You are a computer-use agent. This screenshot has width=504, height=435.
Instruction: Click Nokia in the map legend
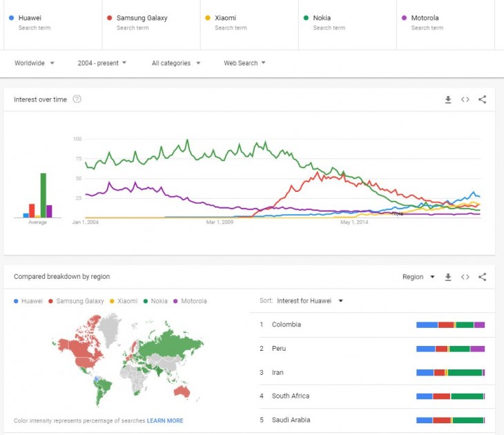click(155, 301)
